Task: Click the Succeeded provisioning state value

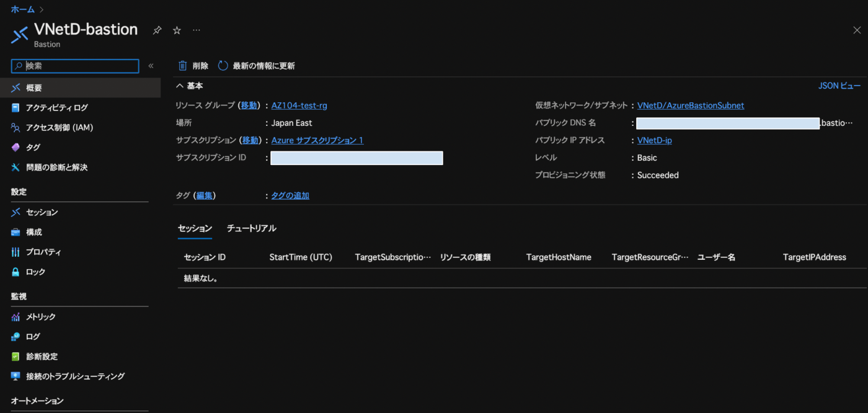Action: point(658,175)
